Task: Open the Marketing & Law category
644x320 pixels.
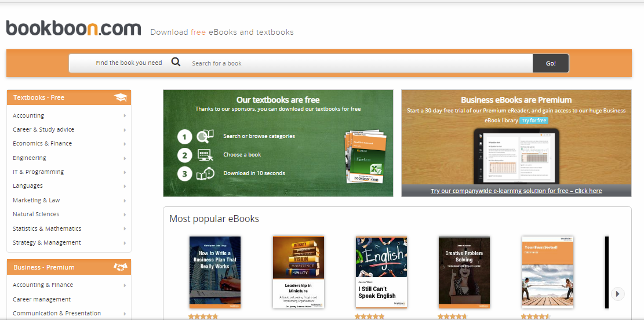Action: tap(36, 201)
